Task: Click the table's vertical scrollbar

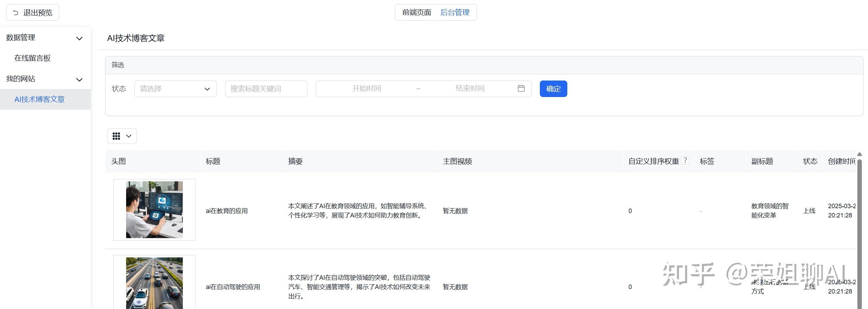Action: 860,234
